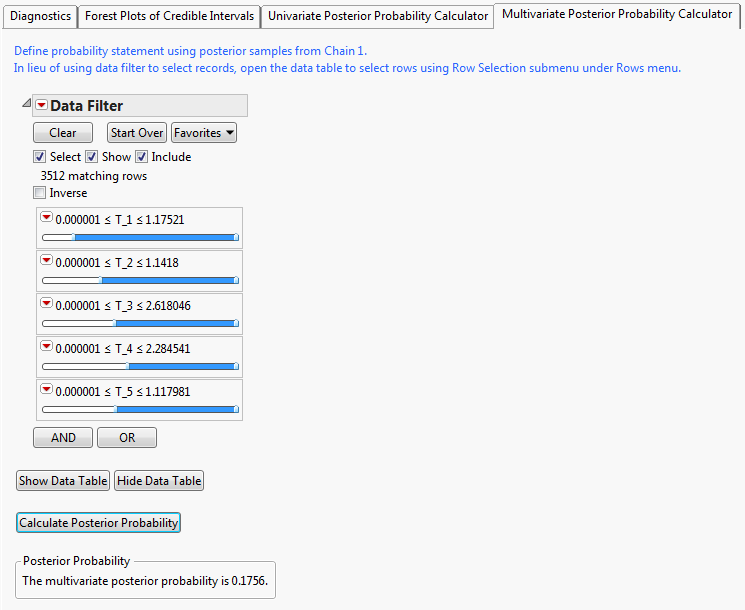Open the Favorites dropdown
The image size is (745, 610).
pos(204,133)
